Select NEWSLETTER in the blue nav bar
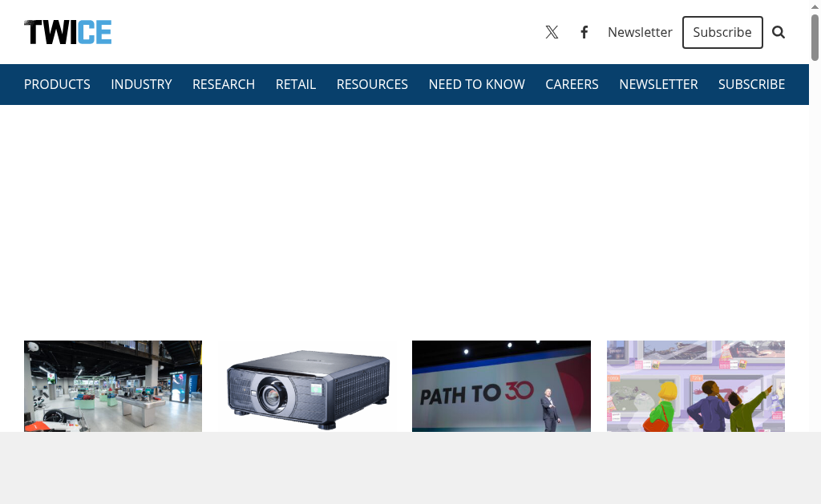This screenshot has height=504, width=821. click(659, 84)
